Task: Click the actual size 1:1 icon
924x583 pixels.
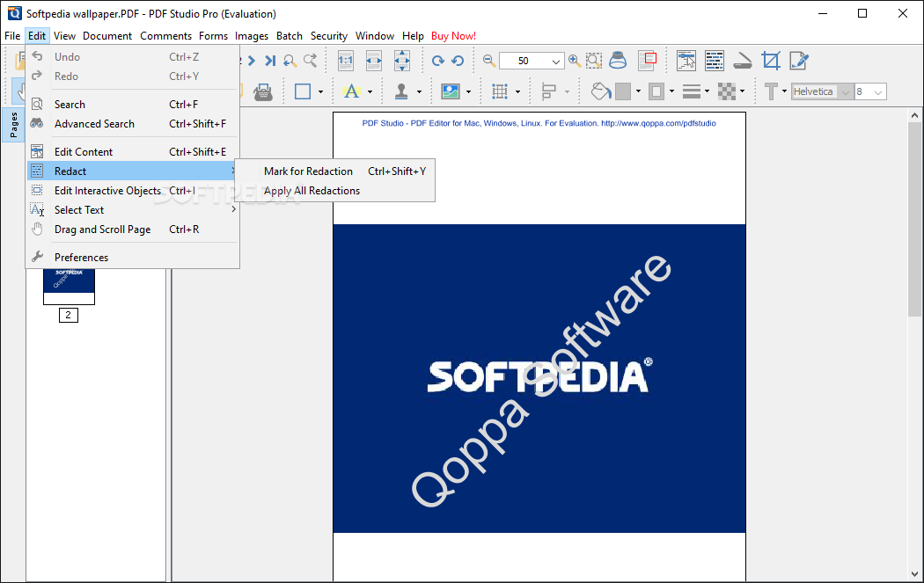Action: 345,61
